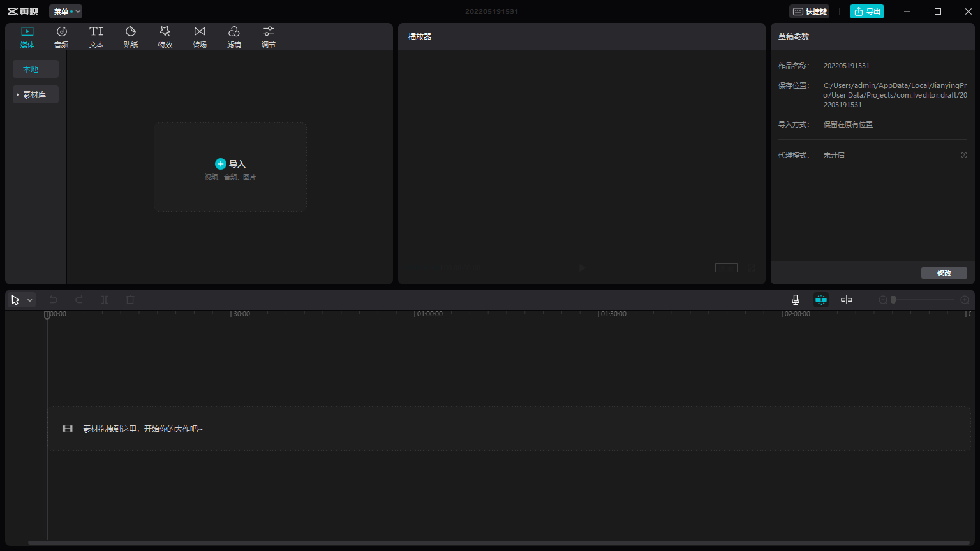Open the 转场 (Transitions) panel
The image size is (980, 551).
200,37
